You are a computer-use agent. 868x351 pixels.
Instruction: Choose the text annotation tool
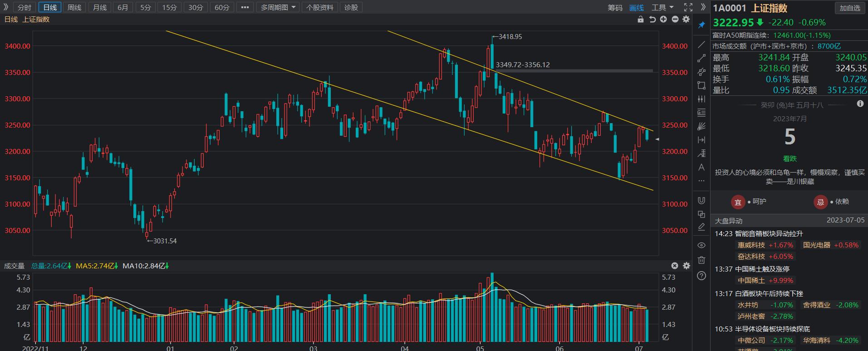click(701, 167)
